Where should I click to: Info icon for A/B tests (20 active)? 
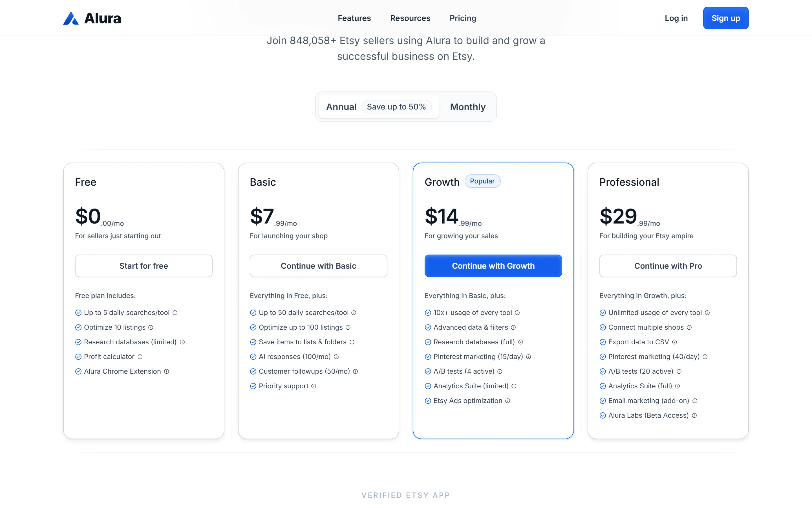pos(679,372)
